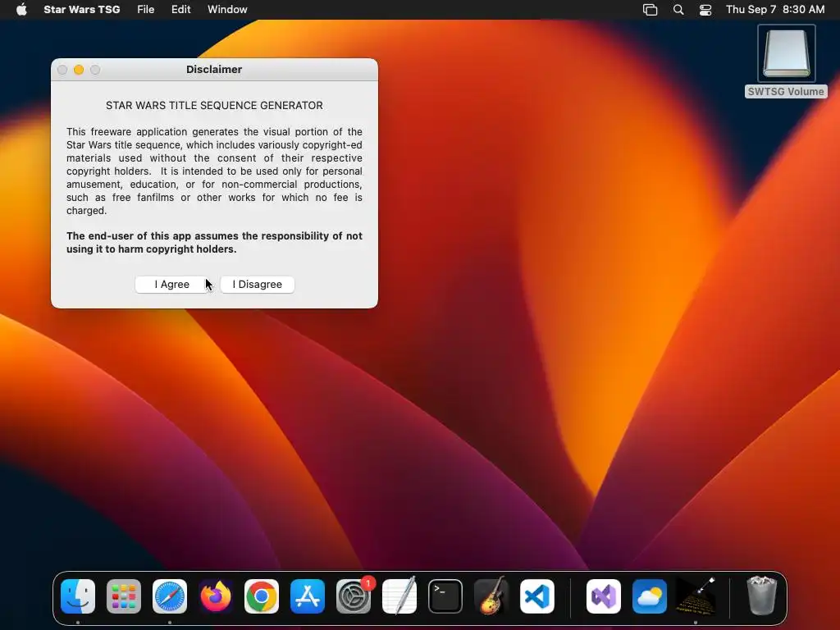The image size is (840, 630).
Task: Open the App Store from the Dock
Action: (x=308, y=596)
